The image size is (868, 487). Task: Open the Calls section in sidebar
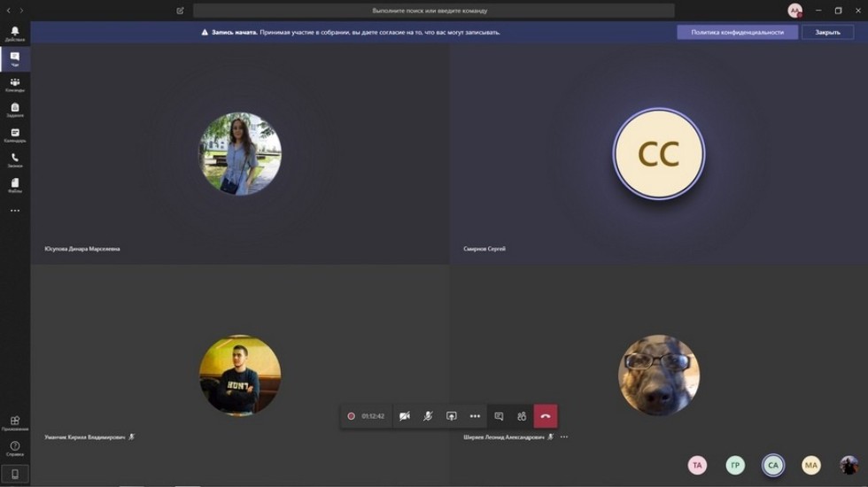[x=14, y=159]
